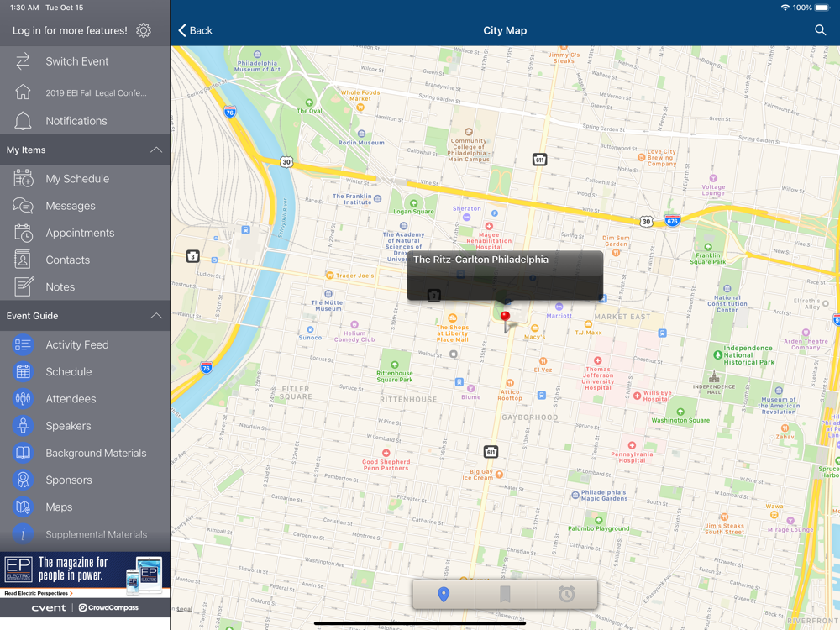Tap the alarm clock icon in the map toolbar
This screenshot has height=630, width=840.
[x=566, y=594]
